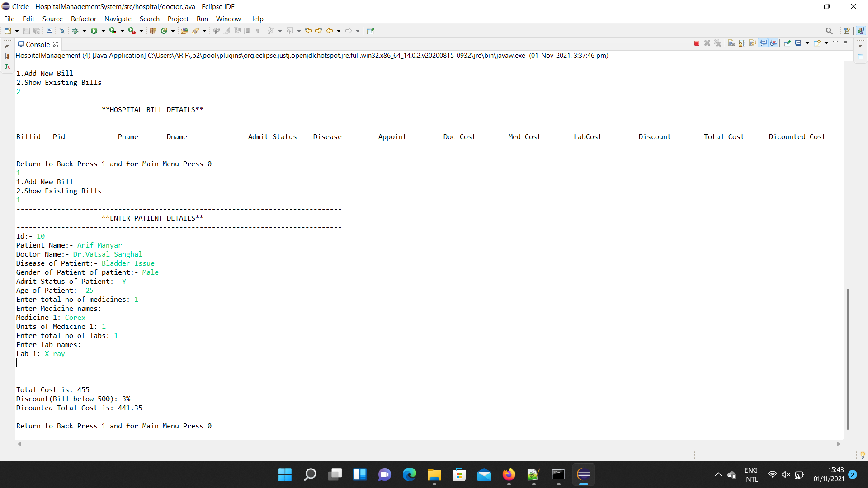The width and height of the screenshot is (868, 488).
Task: Launch Firefox from the taskbar
Action: pos(509,474)
